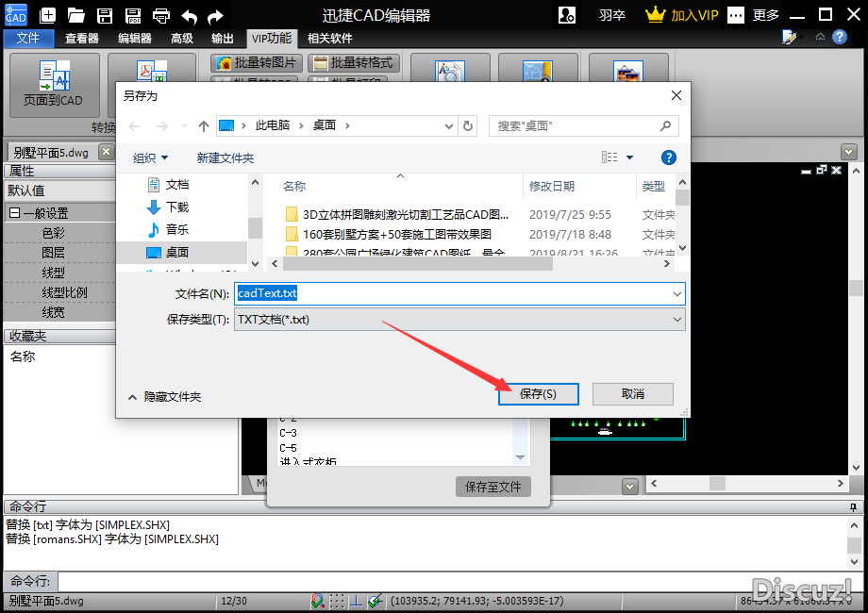Click the undo arrow icon
The height and width of the screenshot is (613, 868).
pos(190,15)
